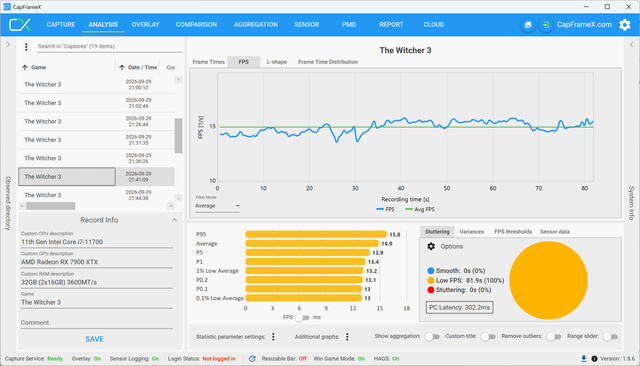Open the SENSOR tab

(x=307, y=24)
